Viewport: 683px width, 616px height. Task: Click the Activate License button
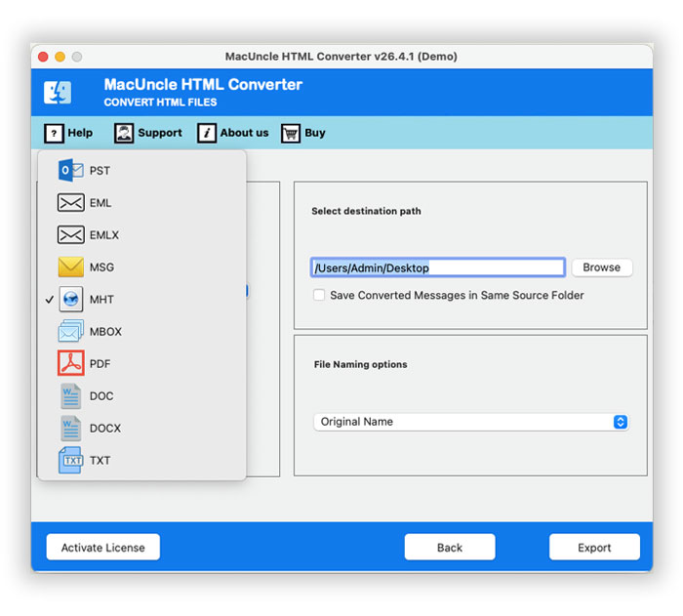pyautogui.click(x=102, y=547)
